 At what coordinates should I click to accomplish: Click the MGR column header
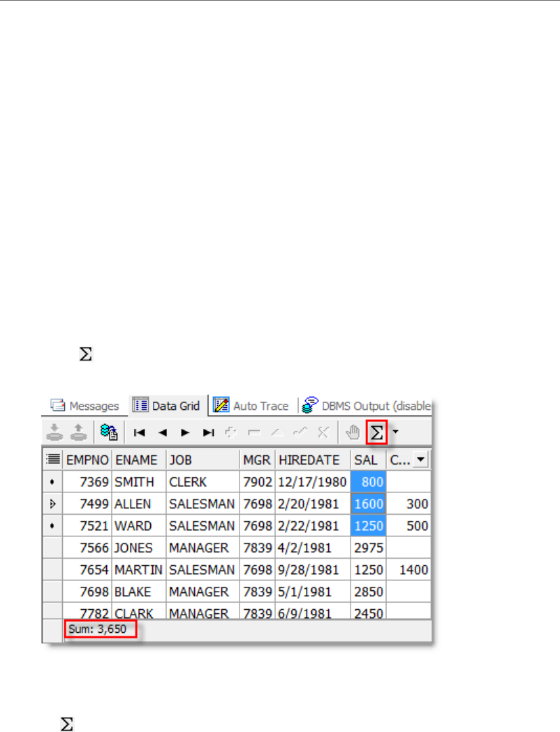click(257, 460)
